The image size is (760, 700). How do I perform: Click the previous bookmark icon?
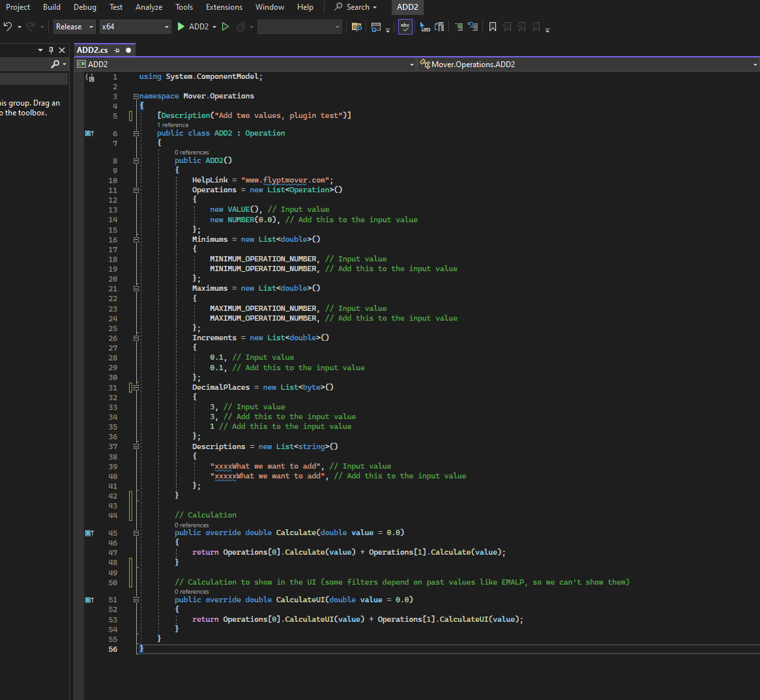(507, 27)
